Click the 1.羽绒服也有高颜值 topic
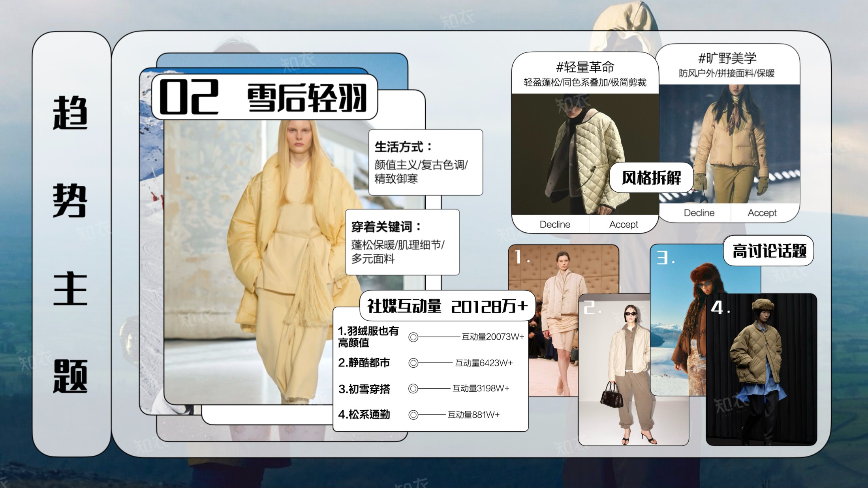Image resolution: width=868 pixels, height=490 pixels. pyautogui.click(x=368, y=337)
